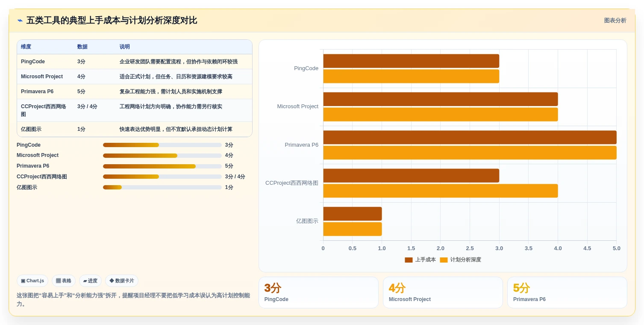Click the 亿图图示 progress bar
Screen dimensions: 644x325
pos(162,187)
